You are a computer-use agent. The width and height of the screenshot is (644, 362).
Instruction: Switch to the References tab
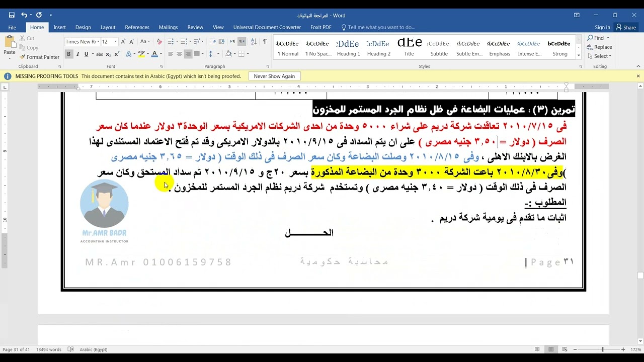(x=137, y=27)
